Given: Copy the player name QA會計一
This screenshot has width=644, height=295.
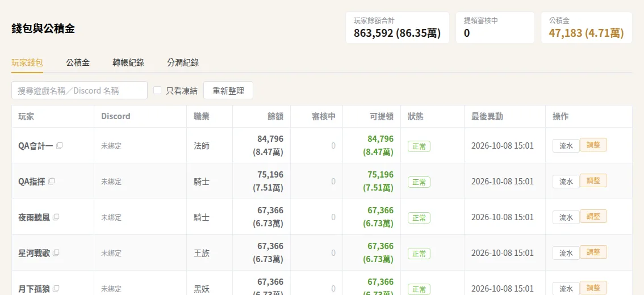Looking at the screenshot, I should tap(60, 145).
